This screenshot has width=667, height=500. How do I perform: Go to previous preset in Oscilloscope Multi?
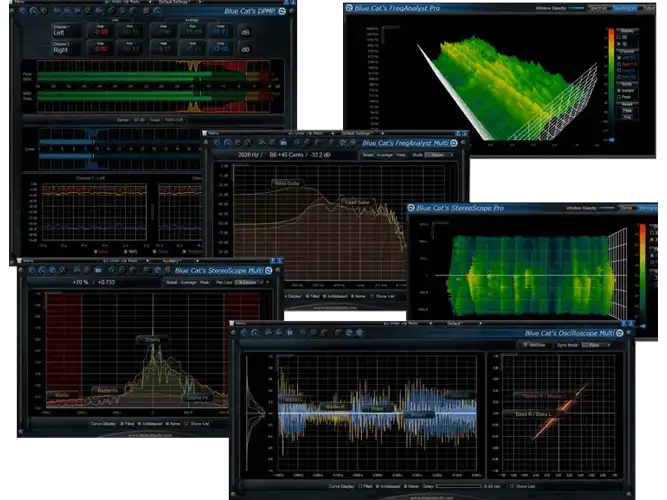pos(430,323)
